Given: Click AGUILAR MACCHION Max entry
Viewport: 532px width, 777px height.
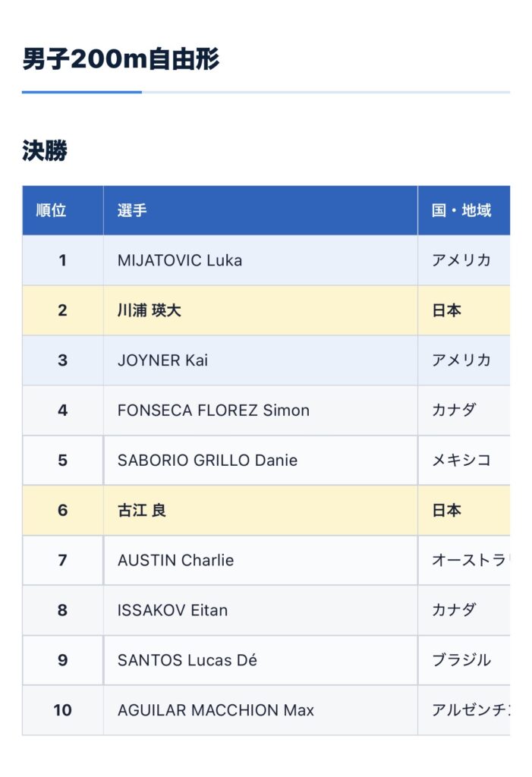Looking at the screenshot, I should click(x=216, y=710).
